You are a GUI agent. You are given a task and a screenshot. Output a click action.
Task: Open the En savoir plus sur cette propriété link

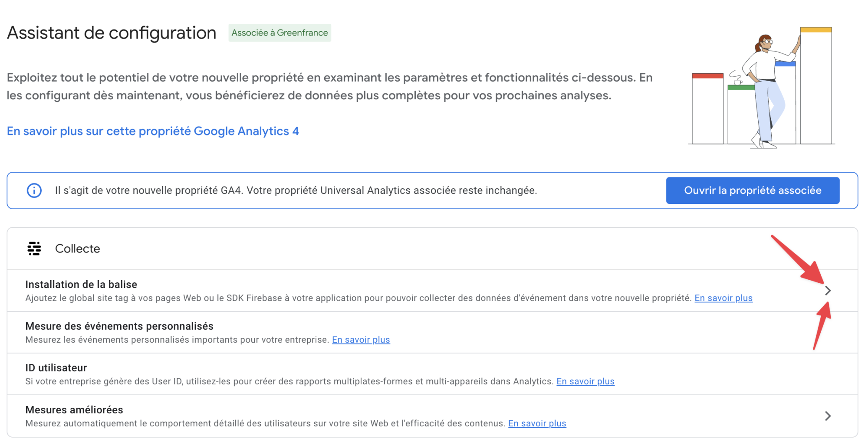153,131
